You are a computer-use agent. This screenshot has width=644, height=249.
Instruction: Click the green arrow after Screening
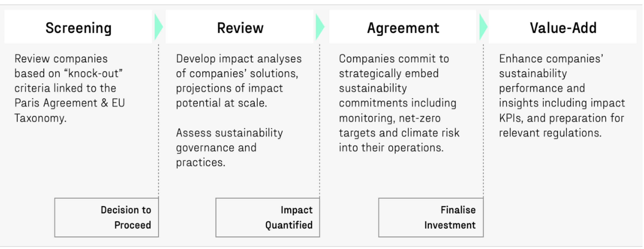(158, 27)
